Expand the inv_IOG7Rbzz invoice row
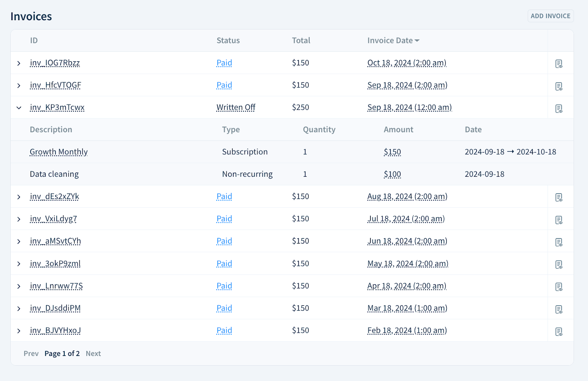Screen dimensions: 588x381 click(19, 63)
